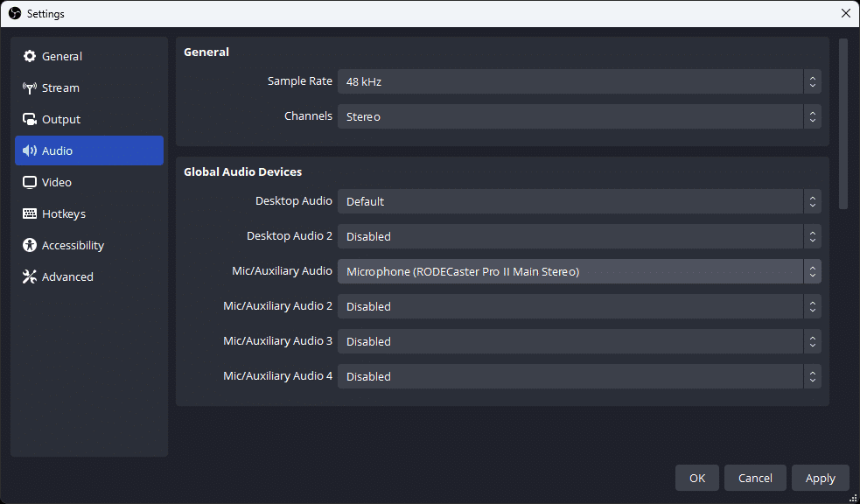Open the Sample Rate dropdown
Screen dimensions: 860x504
(x=578, y=81)
